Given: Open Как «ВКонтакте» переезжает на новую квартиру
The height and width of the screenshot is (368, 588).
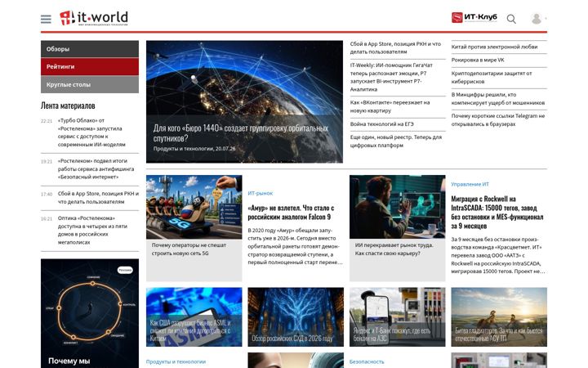Looking at the screenshot, I should point(390,106).
